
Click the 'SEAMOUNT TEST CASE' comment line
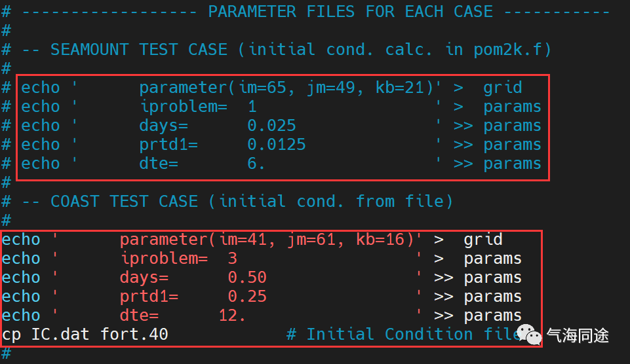(x=276, y=49)
